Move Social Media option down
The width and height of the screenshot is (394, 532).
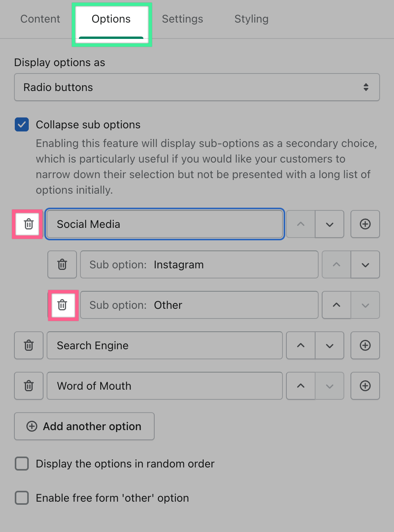(329, 224)
